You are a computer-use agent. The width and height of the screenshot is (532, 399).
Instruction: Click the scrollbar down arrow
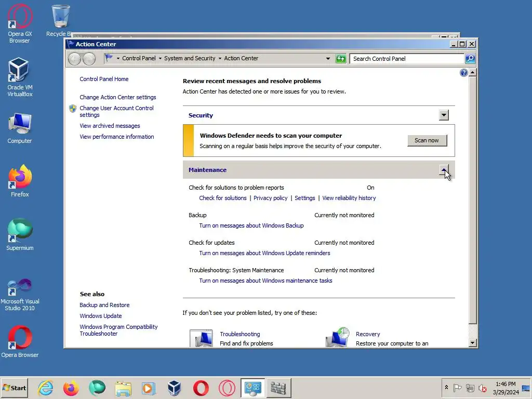click(x=472, y=343)
